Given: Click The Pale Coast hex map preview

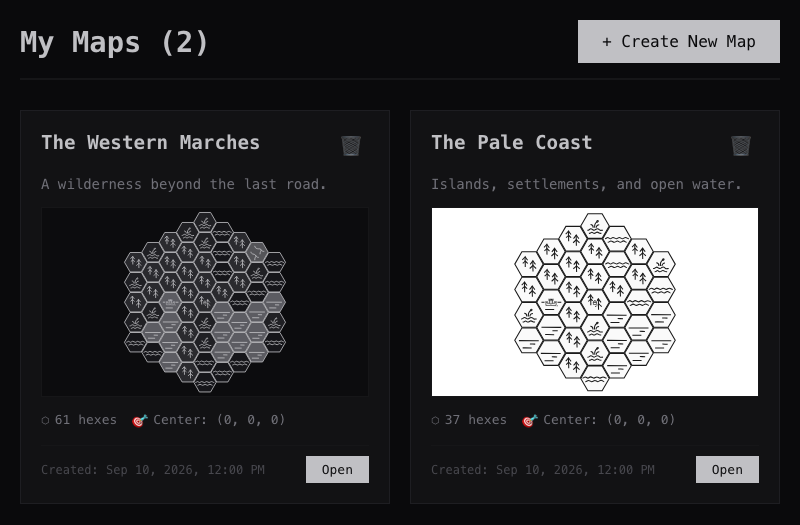Looking at the screenshot, I should (x=595, y=302).
